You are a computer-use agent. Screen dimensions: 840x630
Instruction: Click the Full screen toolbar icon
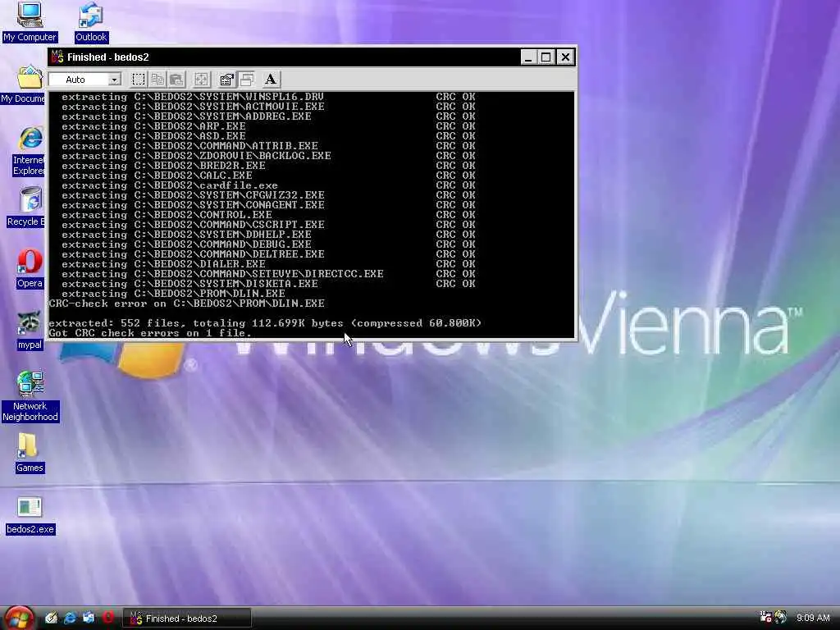[202, 80]
